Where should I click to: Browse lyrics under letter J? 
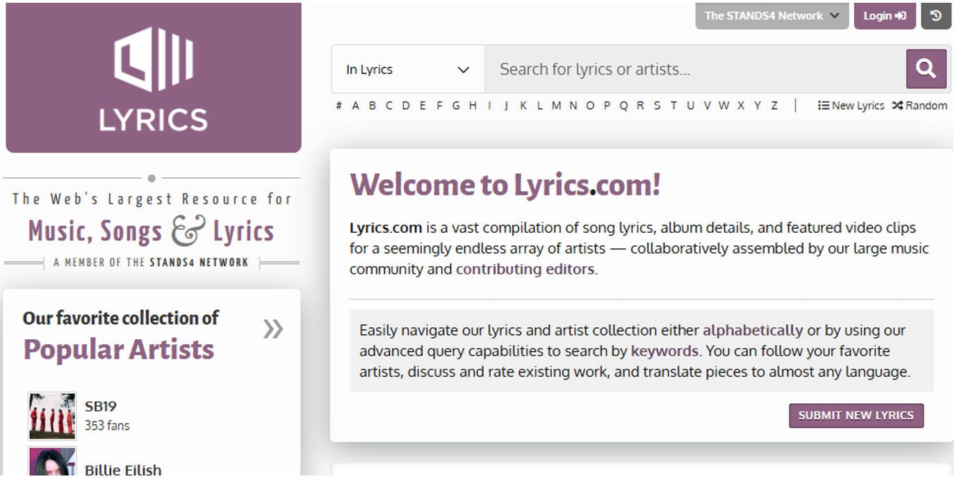[506, 106]
